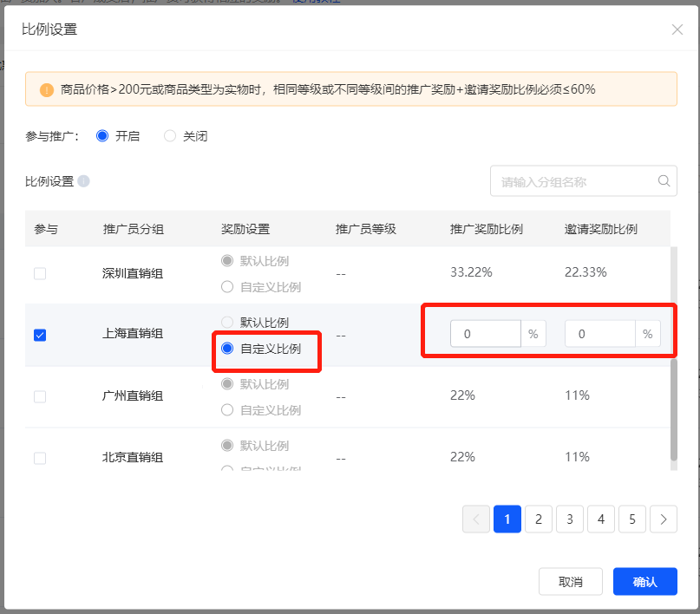The image size is (700, 614).
Task: Click the 取消 button
Action: (x=571, y=581)
